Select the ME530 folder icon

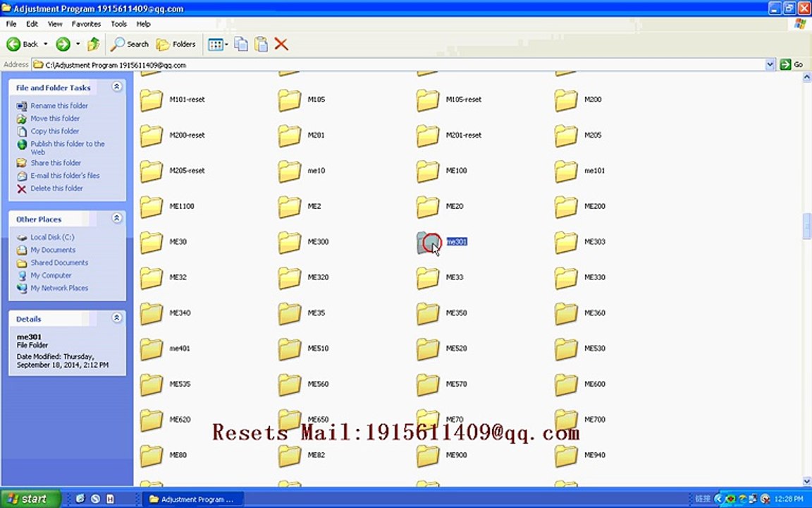pyautogui.click(x=565, y=349)
